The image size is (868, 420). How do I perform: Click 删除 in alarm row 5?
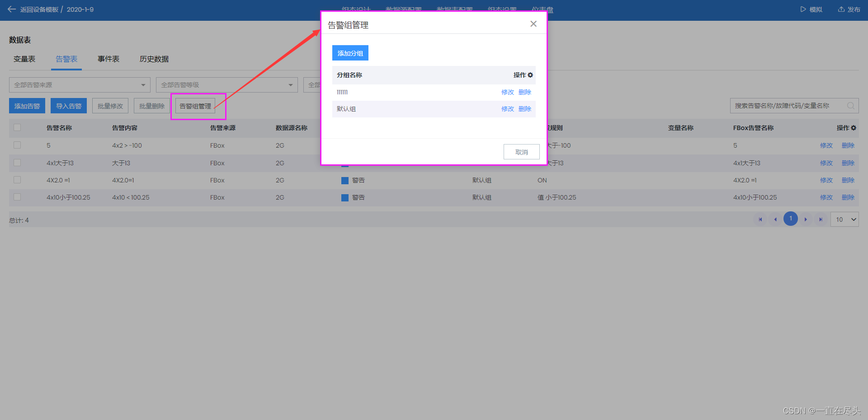(848, 145)
